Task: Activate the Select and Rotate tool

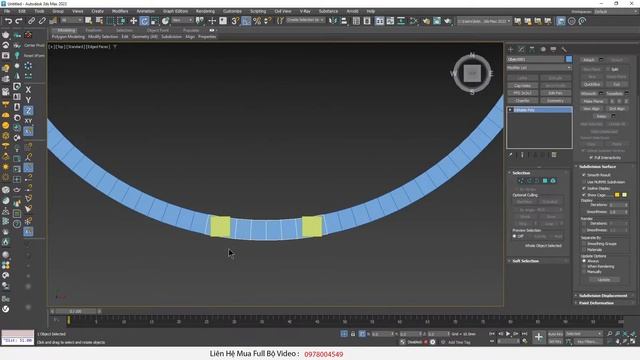Action: coord(144,21)
